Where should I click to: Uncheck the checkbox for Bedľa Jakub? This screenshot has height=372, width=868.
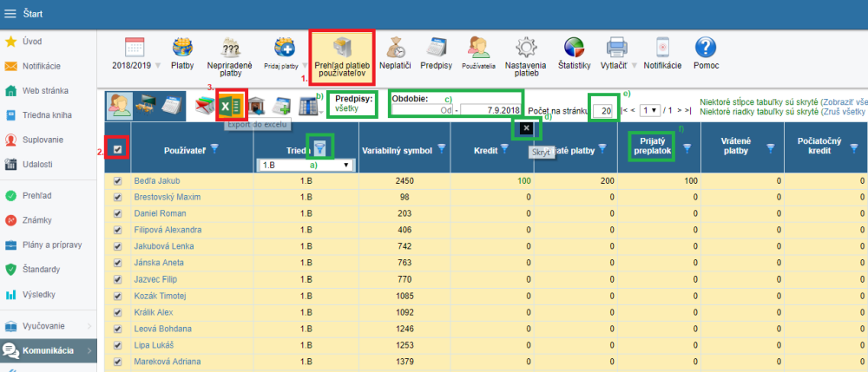point(117,180)
